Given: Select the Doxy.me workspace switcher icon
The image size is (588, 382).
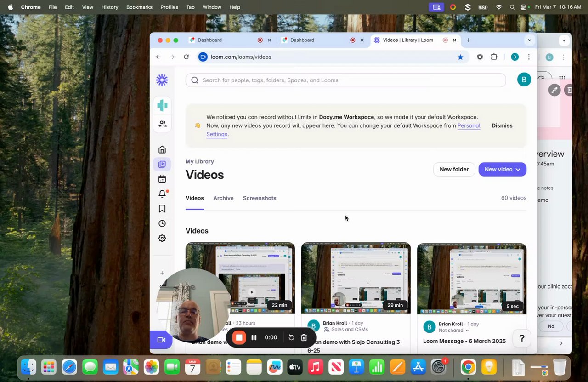Looking at the screenshot, I should tap(162, 105).
